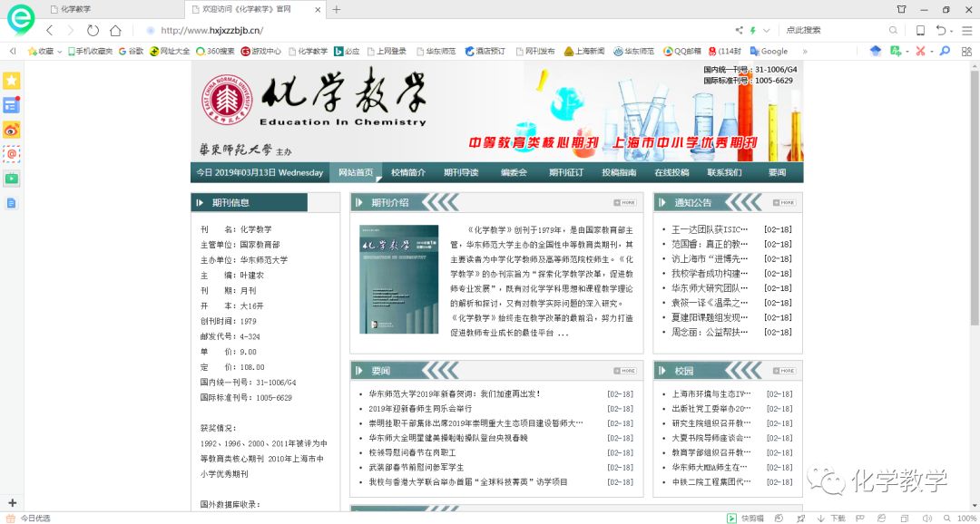The width and height of the screenshot is (980, 524).
Task: Click the address bar URL field
Action: (x=272, y=29)
